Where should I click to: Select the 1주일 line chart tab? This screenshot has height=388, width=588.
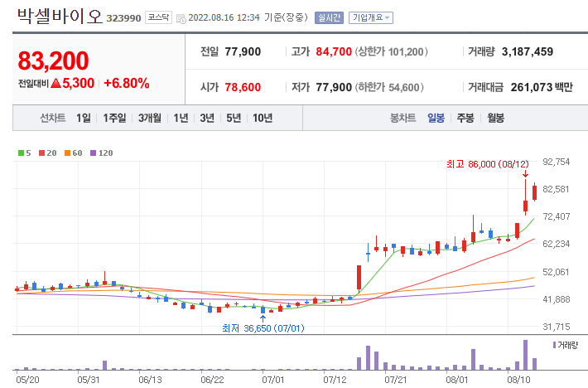click(114, 118)
